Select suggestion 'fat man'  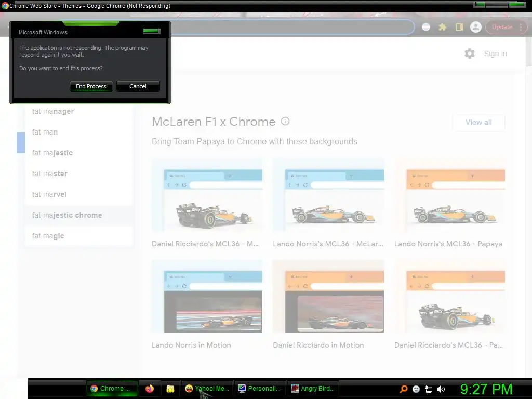pos(79,132)
